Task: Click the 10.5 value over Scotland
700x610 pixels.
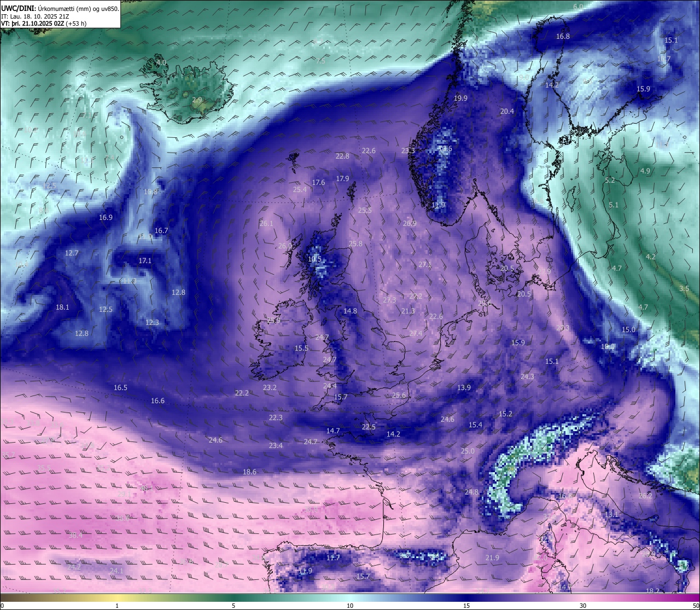Action: 314,259
